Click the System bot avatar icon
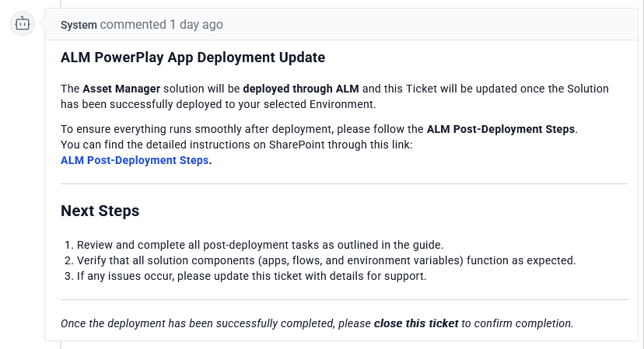The height and width of the screenshot is (349, 644). pos(22,24)
